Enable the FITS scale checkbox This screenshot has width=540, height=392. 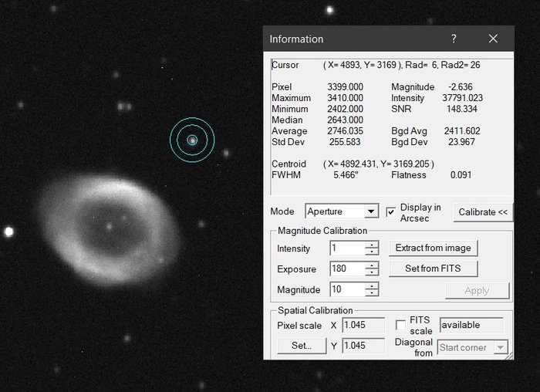pos(401,325)
